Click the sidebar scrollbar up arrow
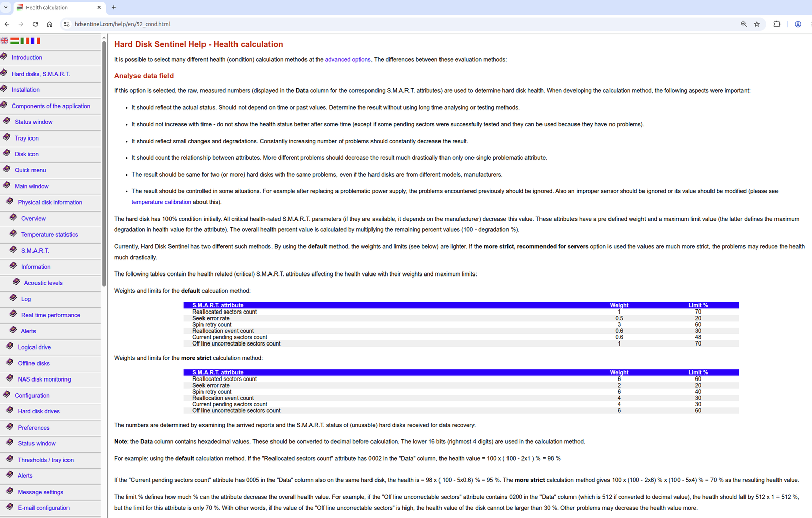The height and width of the screenshot is (518, 812). (104, 37)
